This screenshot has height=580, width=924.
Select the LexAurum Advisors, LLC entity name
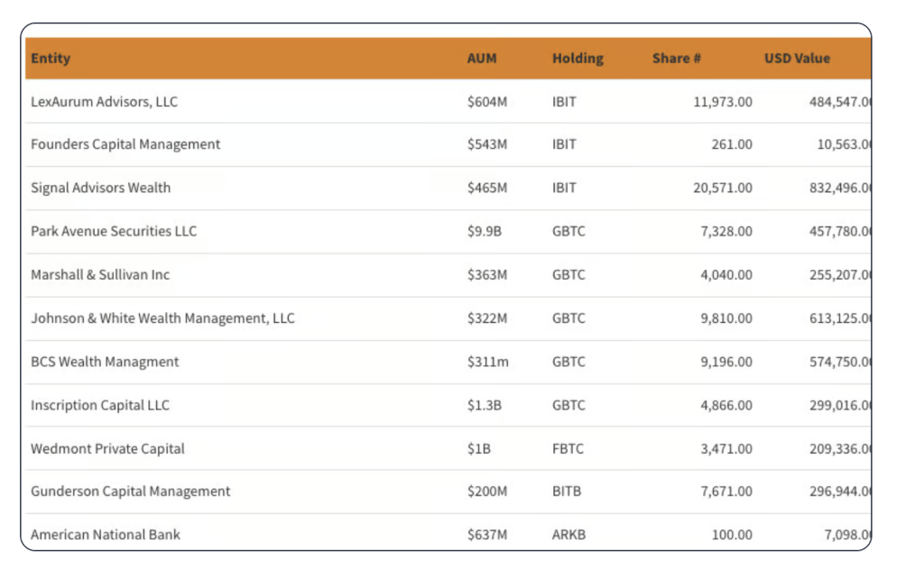click(x=103, y=101)
